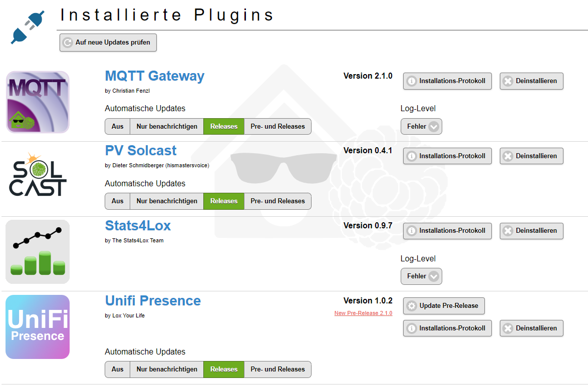Click refresh icon for checking new updates
This screenshot has height=388, width=588.
point(68,43)
